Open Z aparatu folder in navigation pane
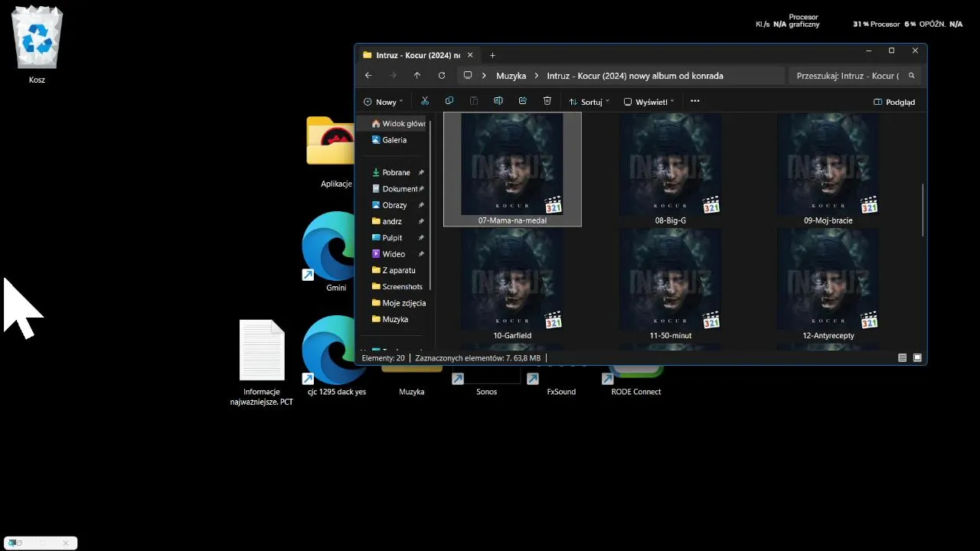This screenshot has height=551, width=980. pos(393,270)
